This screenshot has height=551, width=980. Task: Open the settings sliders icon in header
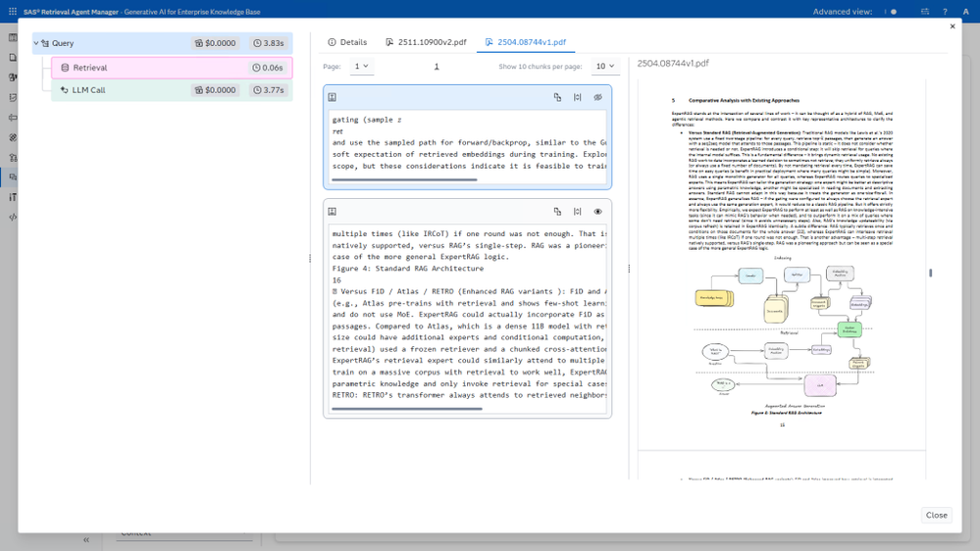[x=925, y=11]
